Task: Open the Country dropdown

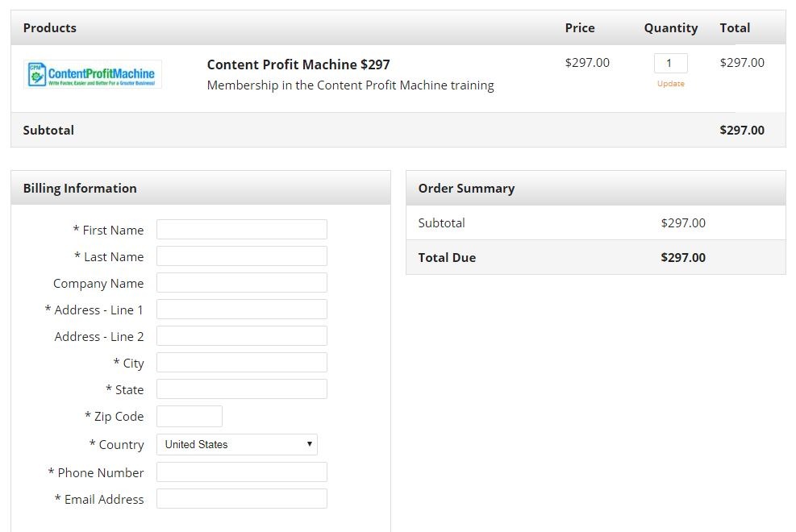Action: point(236,444)
